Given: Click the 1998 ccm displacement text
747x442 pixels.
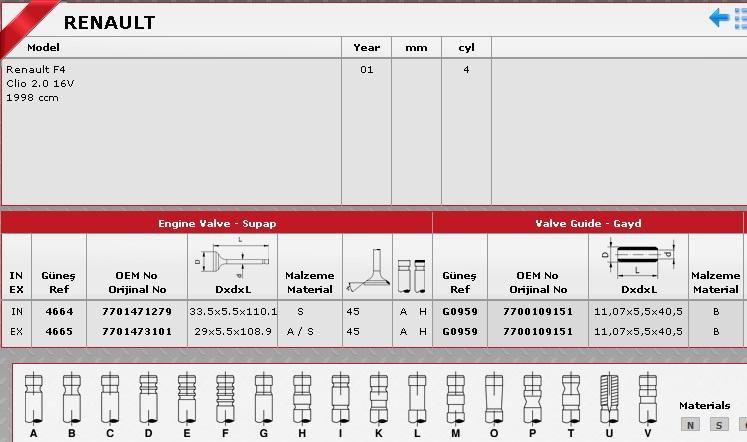Looking at the screenshot, I should (x=32, y=98).
